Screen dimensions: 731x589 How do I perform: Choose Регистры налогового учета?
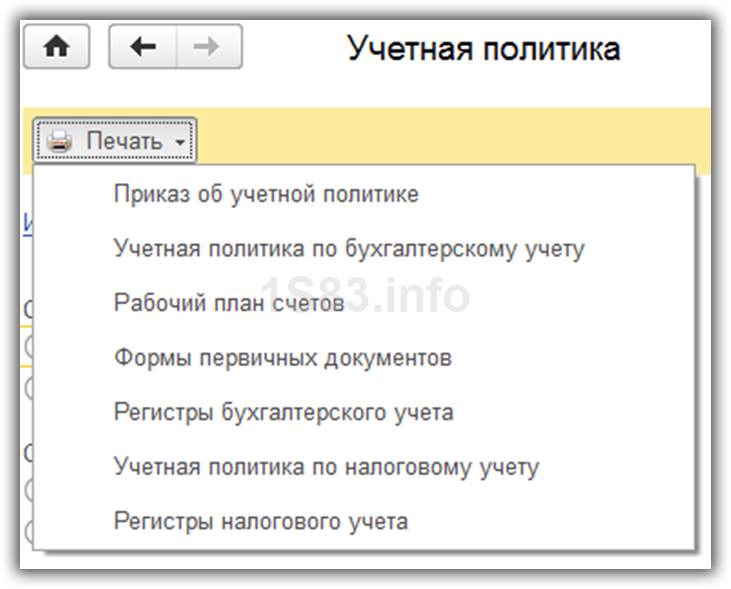[364, 521]
